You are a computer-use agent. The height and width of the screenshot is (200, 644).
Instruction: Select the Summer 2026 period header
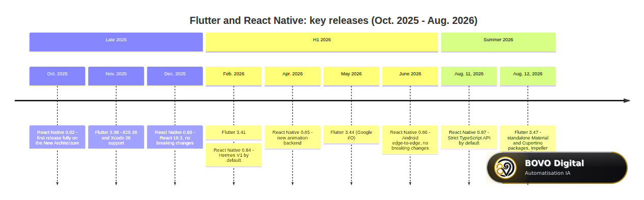[x=498, y=42]
